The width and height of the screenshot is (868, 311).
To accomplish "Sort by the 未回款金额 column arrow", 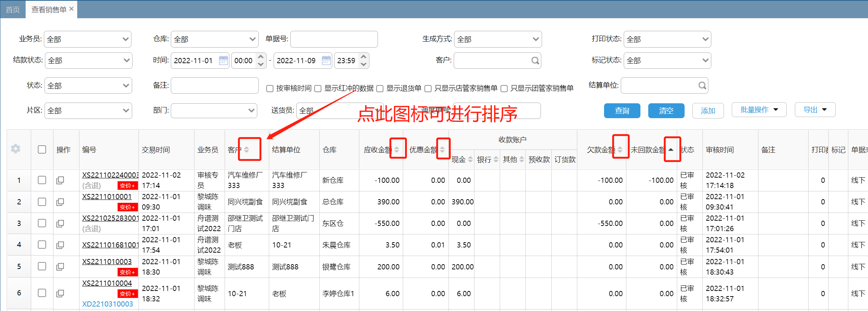I will tap(671, 149).
